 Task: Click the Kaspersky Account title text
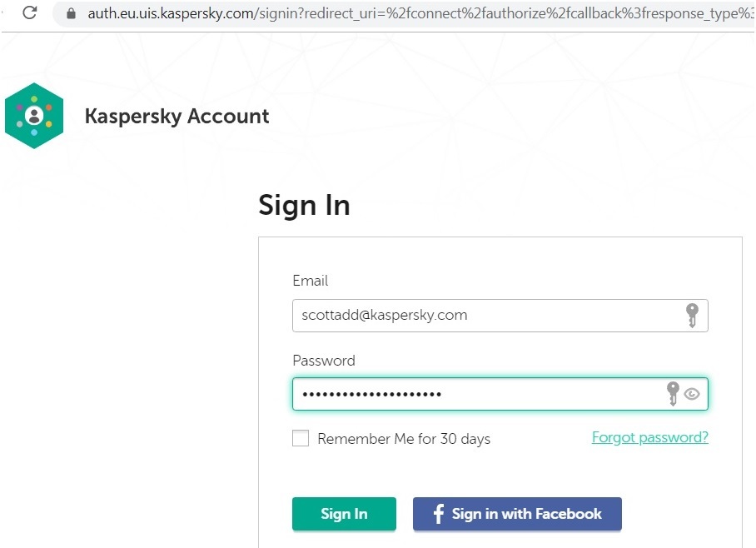[177, 117]
